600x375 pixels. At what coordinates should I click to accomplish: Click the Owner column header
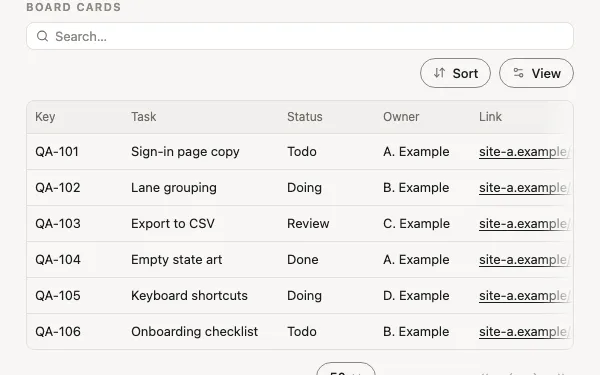point(401,117)
